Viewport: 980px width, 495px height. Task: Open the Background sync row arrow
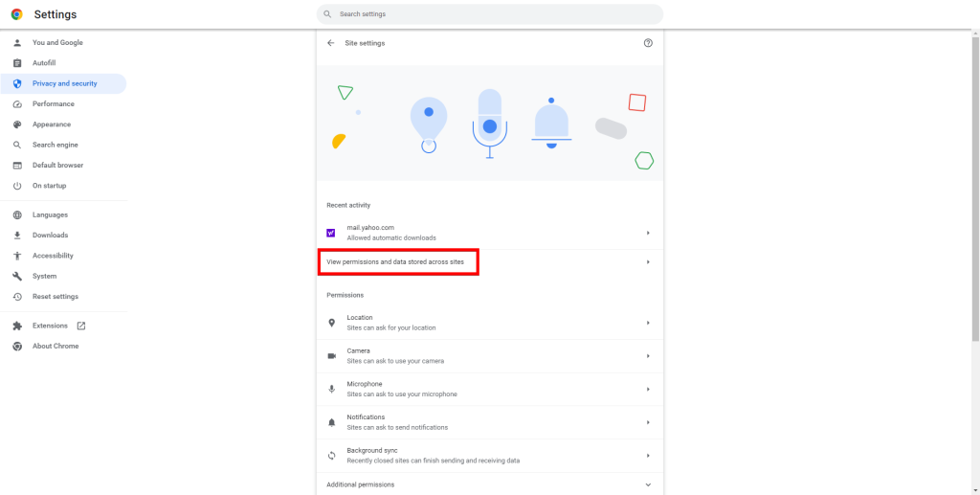coord(648,456)
